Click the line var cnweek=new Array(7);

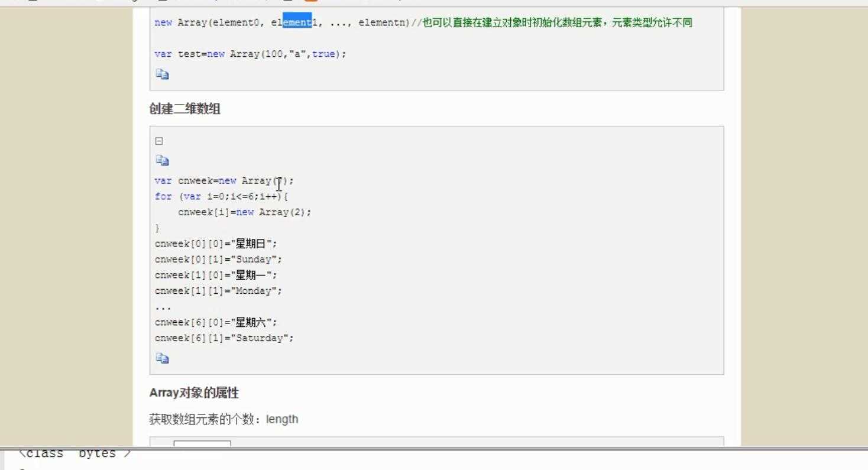click(x=224, y=180)
